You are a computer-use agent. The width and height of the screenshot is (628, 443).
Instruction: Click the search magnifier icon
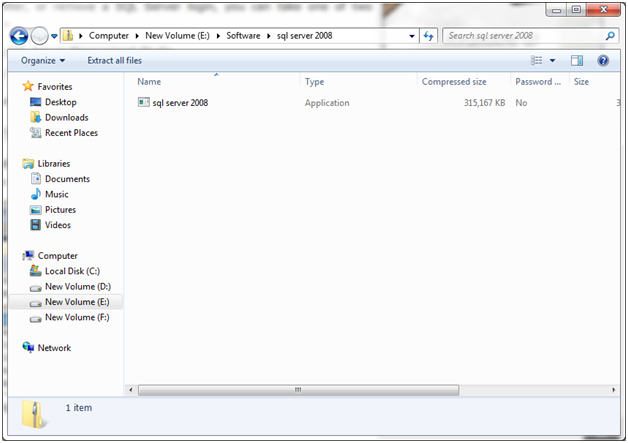611,36
